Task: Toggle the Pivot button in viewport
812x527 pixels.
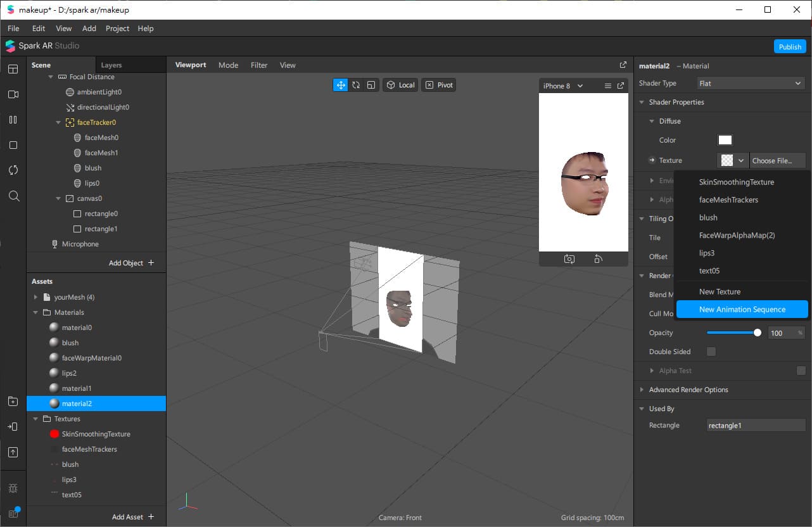Action: [439, 85]
